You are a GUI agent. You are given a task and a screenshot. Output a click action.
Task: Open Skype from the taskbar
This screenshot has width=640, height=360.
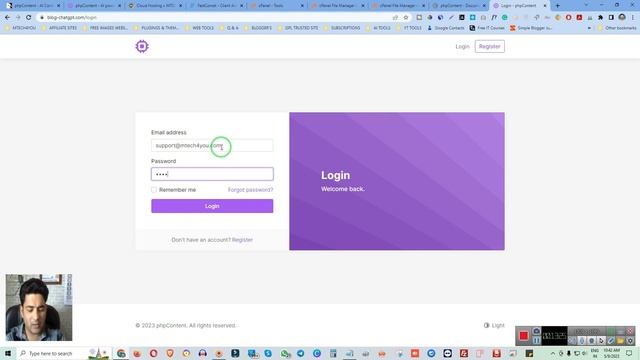[268, 353]
